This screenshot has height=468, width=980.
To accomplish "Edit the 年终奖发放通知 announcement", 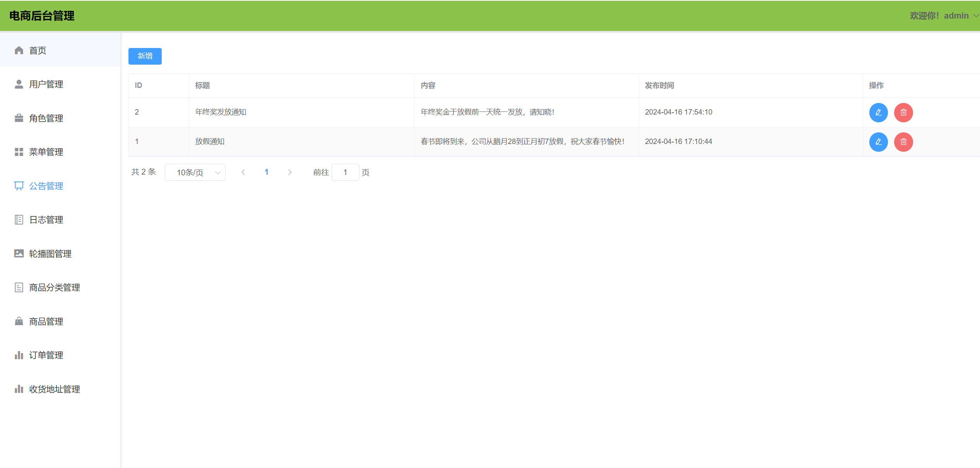I will 878,112.
